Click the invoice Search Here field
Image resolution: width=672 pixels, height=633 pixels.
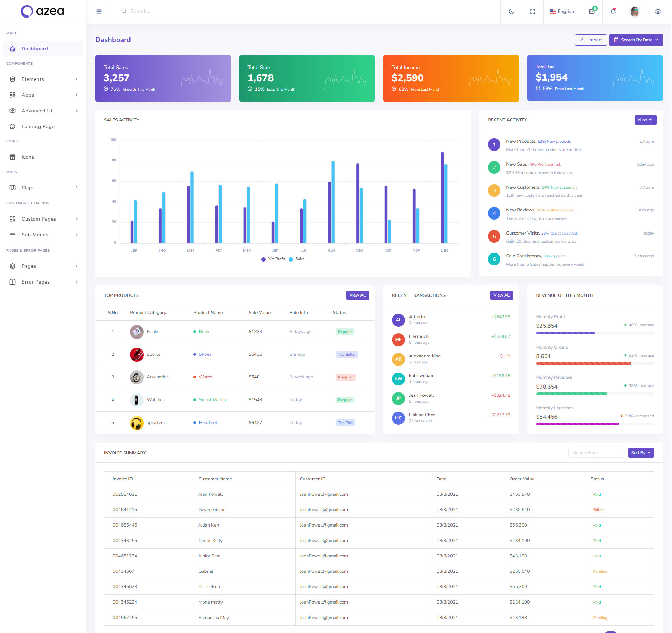tap(596, 453)
